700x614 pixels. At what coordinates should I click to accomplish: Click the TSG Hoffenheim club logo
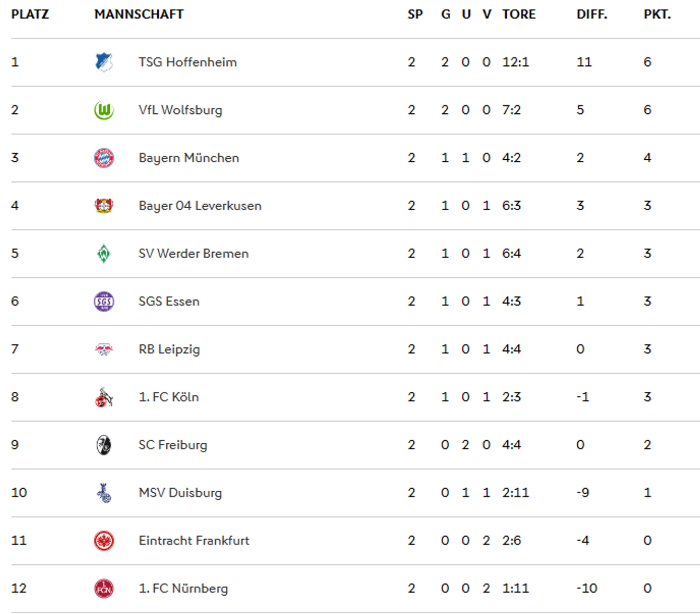[x=104, y=62]
